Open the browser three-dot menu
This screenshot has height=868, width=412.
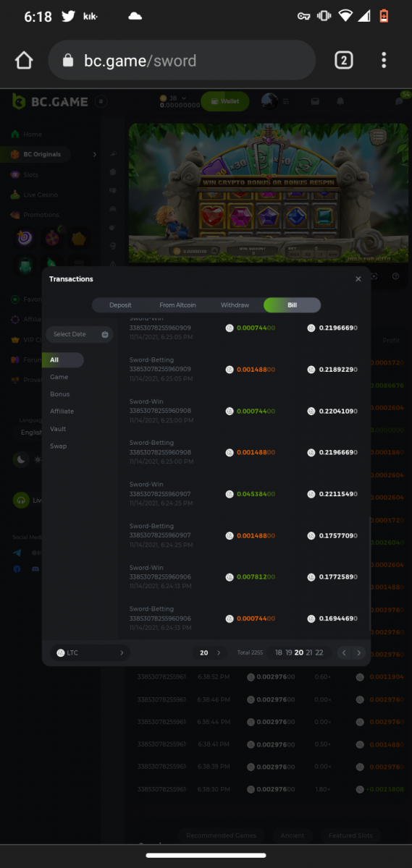[384, 61]
